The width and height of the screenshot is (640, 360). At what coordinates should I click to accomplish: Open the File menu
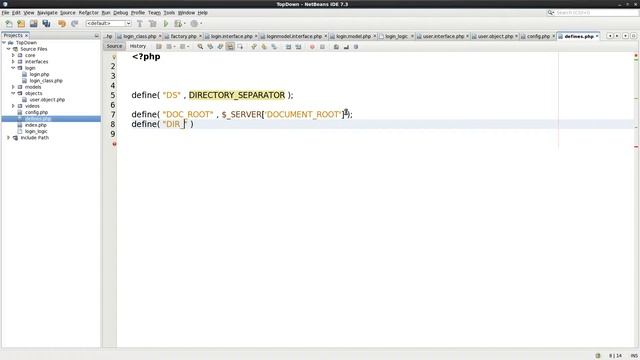click(x=5, y=13)
